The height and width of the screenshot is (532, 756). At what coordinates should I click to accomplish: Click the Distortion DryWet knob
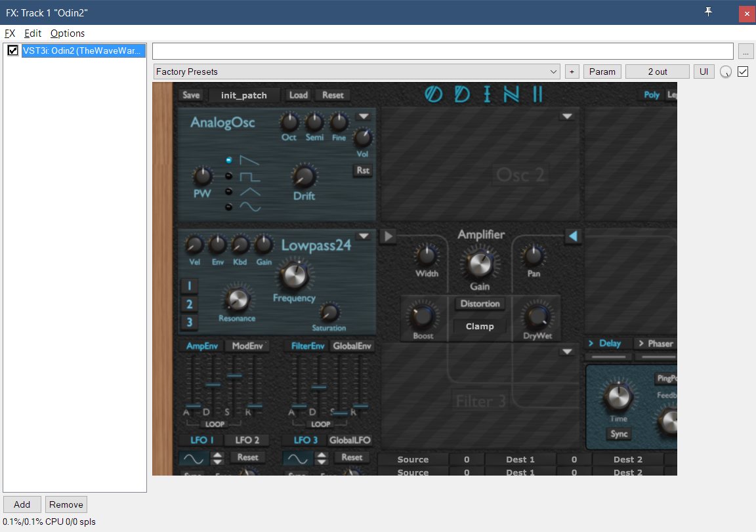(x=537, y=317)
